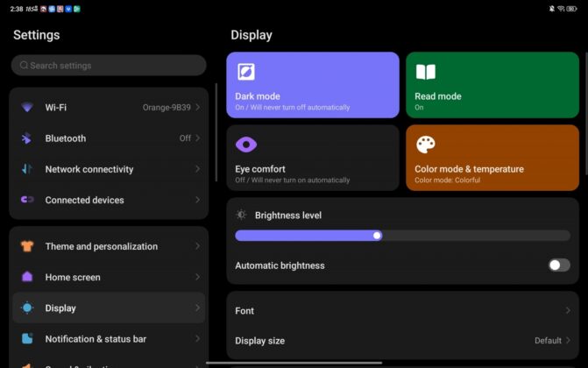Tap the Color mode palette icon
Viewport: 588px width, 368px height.
coord(426,145)
